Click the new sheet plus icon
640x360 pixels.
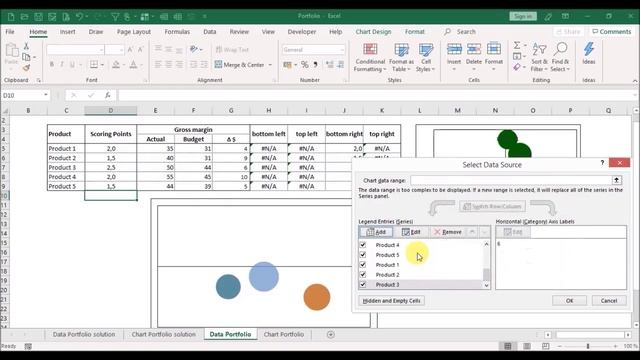[331, 334]
